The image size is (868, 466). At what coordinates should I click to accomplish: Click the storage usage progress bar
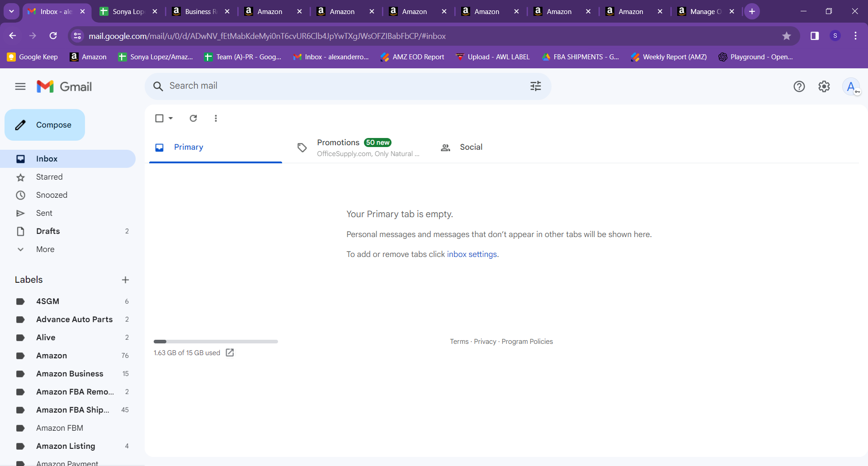[x=216, y=342]
